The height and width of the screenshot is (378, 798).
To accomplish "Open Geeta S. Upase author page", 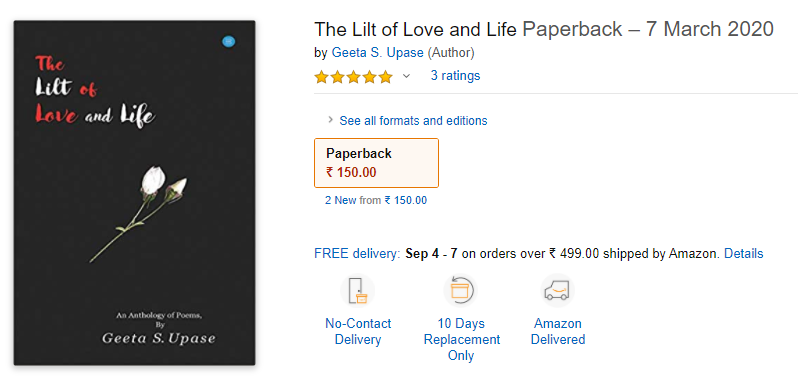I will [x=377, y=52].
